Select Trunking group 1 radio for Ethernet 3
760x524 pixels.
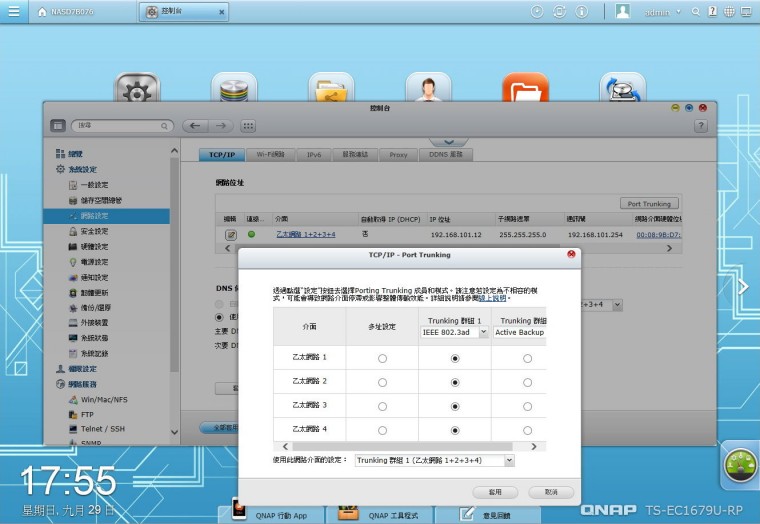[456, 406]
